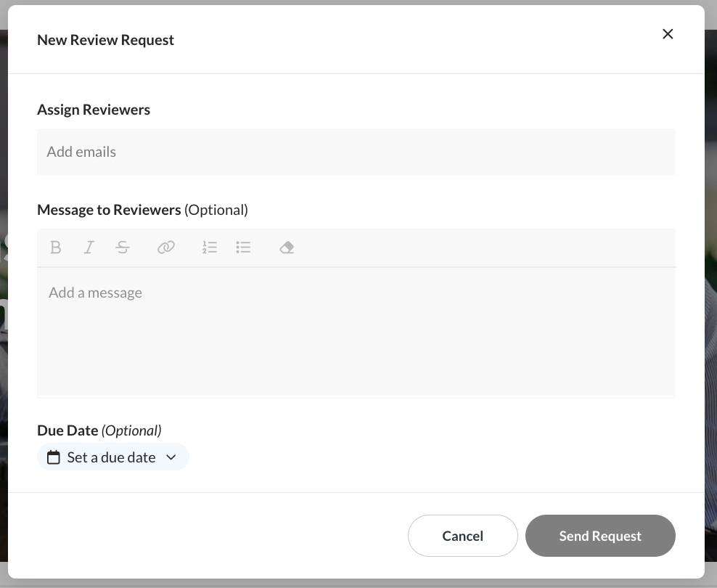Image resolution: width=717 pixels, height=588 pixels.
Task: Click into the Add a message text area
Action: coord(356,332)
